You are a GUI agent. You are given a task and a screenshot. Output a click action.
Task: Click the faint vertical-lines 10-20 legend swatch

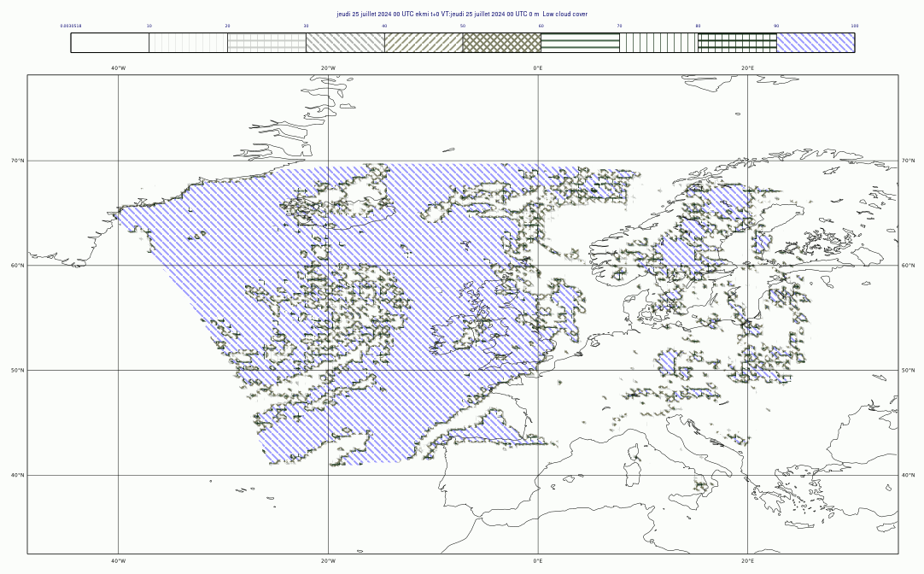point(188,43)
